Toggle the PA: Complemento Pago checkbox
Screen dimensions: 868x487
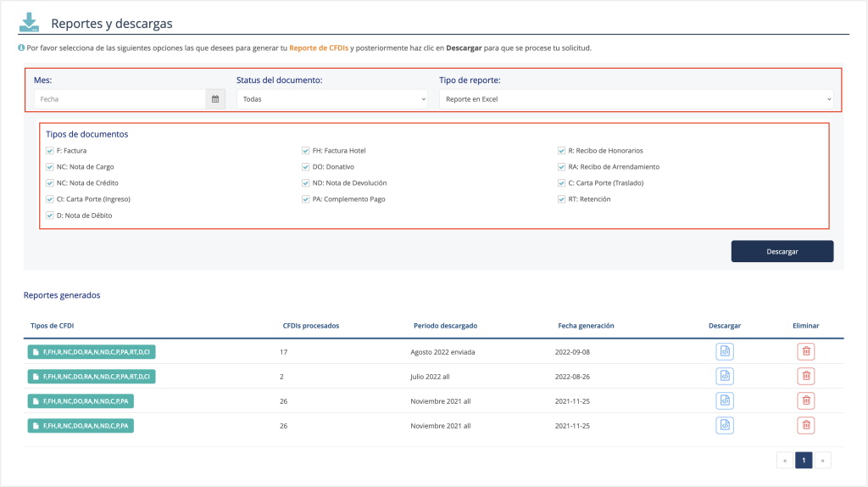(305, 199)
